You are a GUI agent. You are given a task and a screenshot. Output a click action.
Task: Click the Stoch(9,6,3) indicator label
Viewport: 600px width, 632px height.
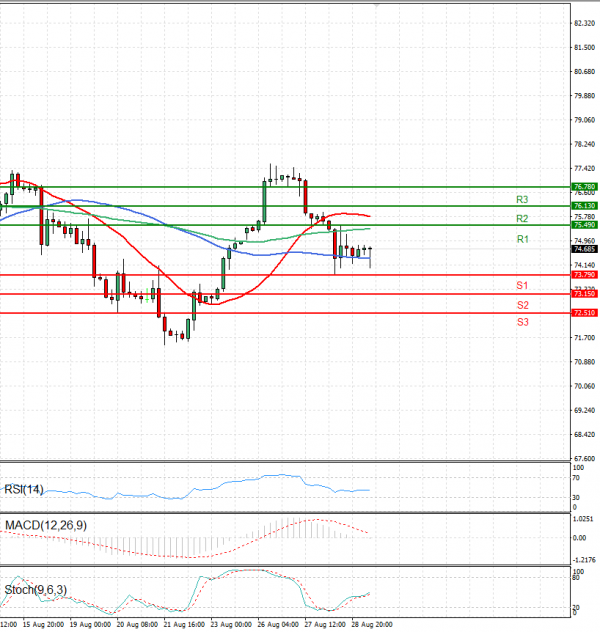35,590
